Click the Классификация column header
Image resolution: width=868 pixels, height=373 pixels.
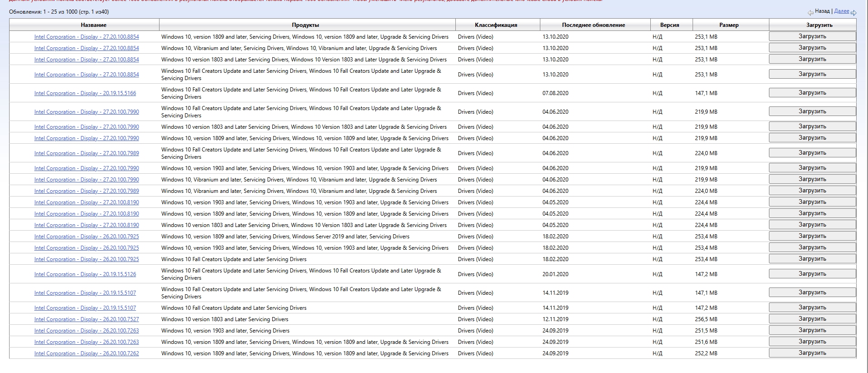click(x=496, y=25)
